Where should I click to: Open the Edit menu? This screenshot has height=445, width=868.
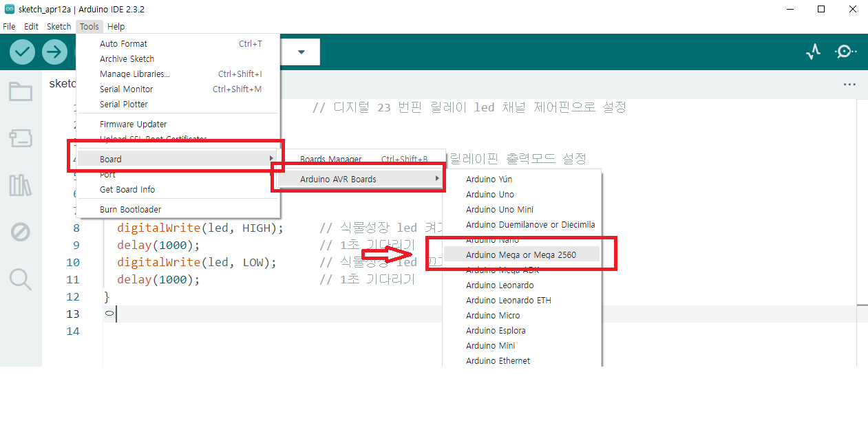[31, 26]
